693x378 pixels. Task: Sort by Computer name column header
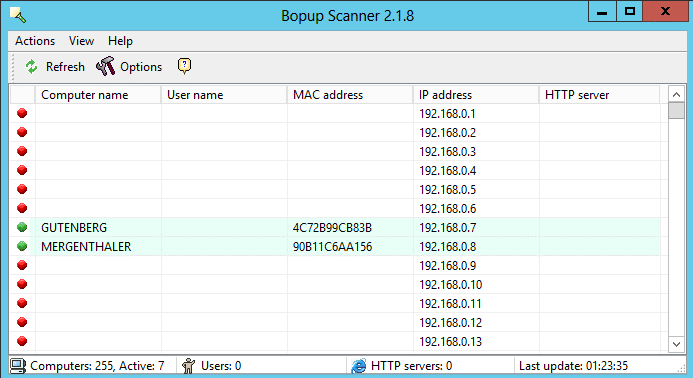(98, 95)
